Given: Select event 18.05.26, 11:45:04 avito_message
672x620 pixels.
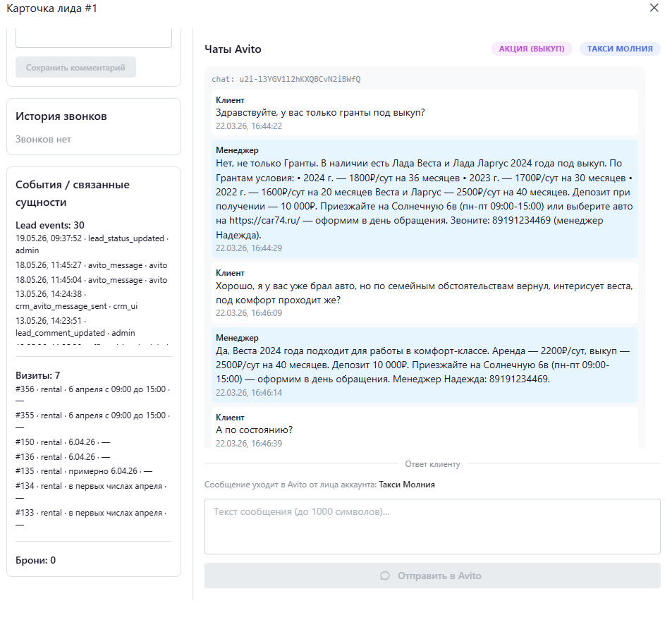Looking at the screenshot, I should (x=91, y=280).
